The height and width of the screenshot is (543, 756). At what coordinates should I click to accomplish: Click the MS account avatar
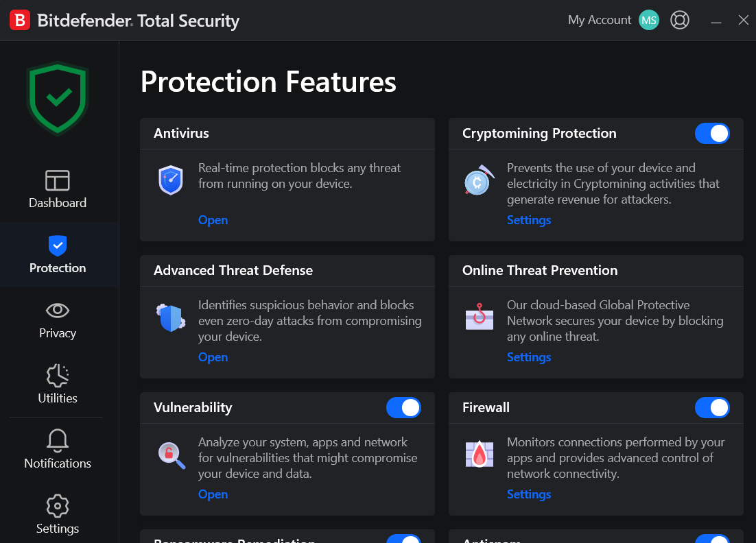pyautogui.click(x=649, y=21)
